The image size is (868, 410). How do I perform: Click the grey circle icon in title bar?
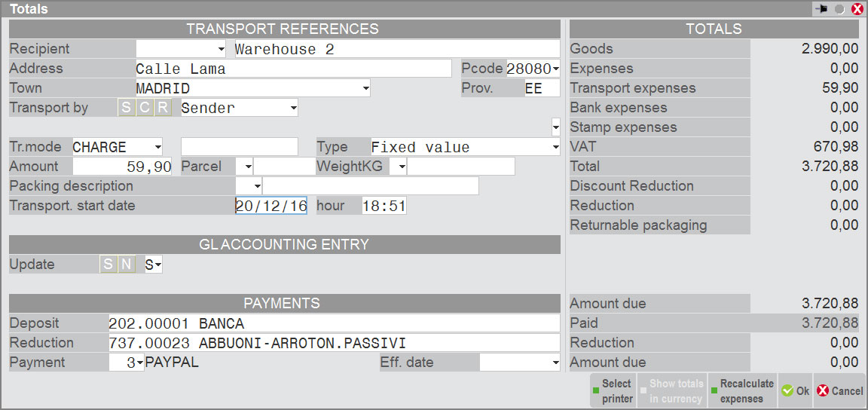[x=839, y=9]
